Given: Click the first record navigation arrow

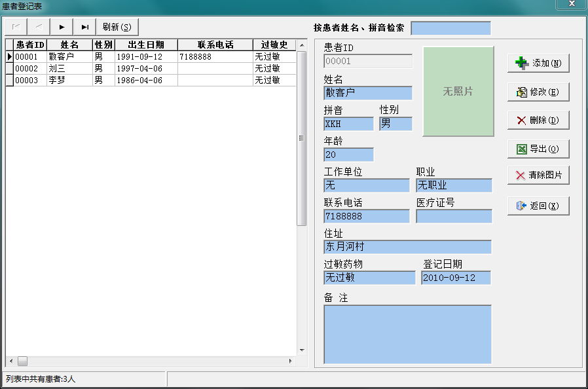Looking at the screenshot, I should (16, 27).
